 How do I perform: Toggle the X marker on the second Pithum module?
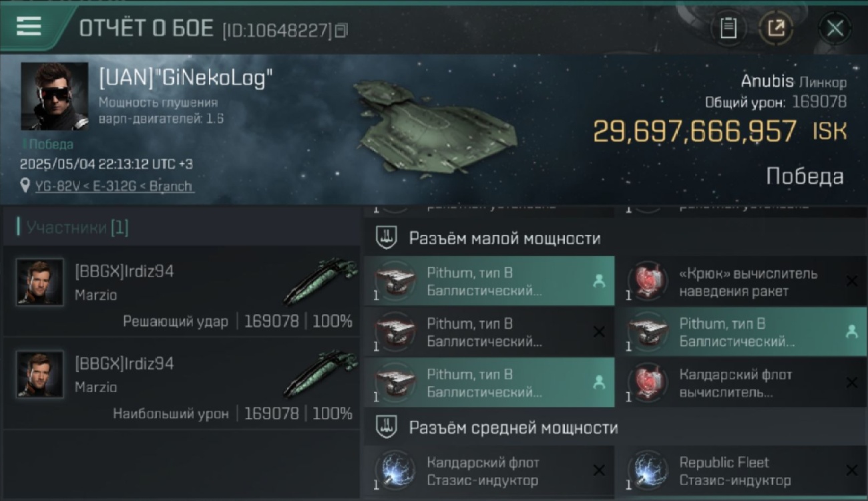599,332
